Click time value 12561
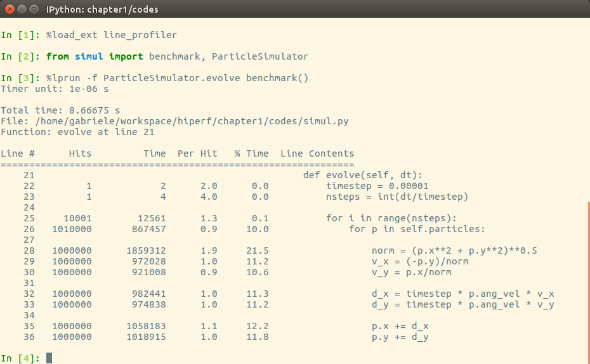The height and width of the screenshot is (364, 590). pyautogui.click(x=152, y=218)
